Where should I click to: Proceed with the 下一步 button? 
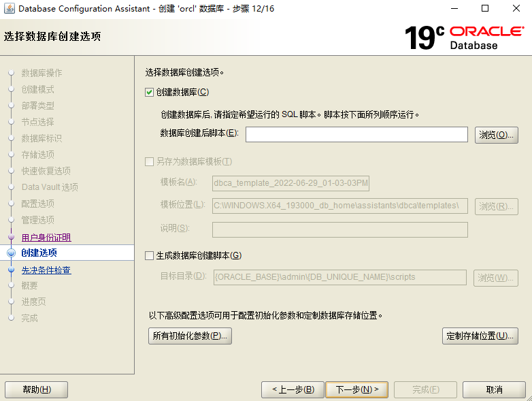point(356,389)
